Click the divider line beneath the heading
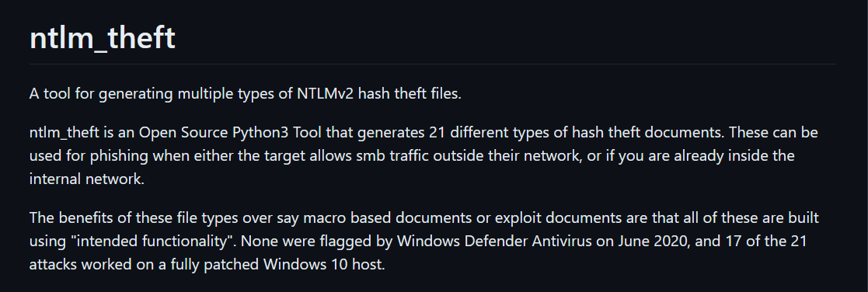Image resolution: width=868 pixels, height=292 pixels. (432, 64)
